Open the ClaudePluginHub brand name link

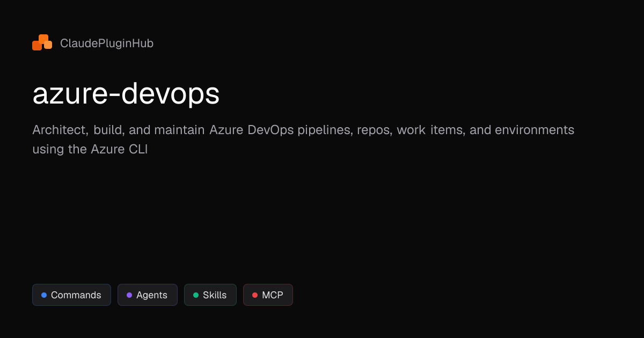pyautogui.click(x=107, y=43)
